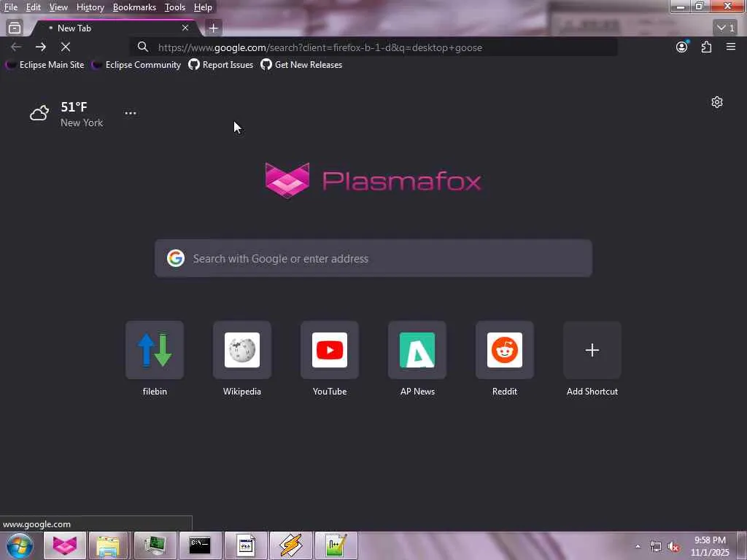
Task: Click the network status tray icon
Action: pos(656,547)
